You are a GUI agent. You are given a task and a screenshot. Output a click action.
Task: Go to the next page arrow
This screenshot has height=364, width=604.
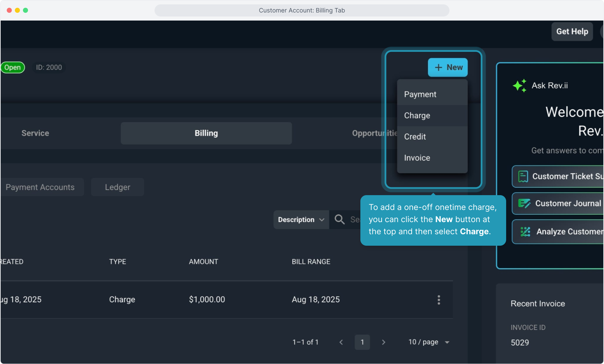(x=383, y=342)
